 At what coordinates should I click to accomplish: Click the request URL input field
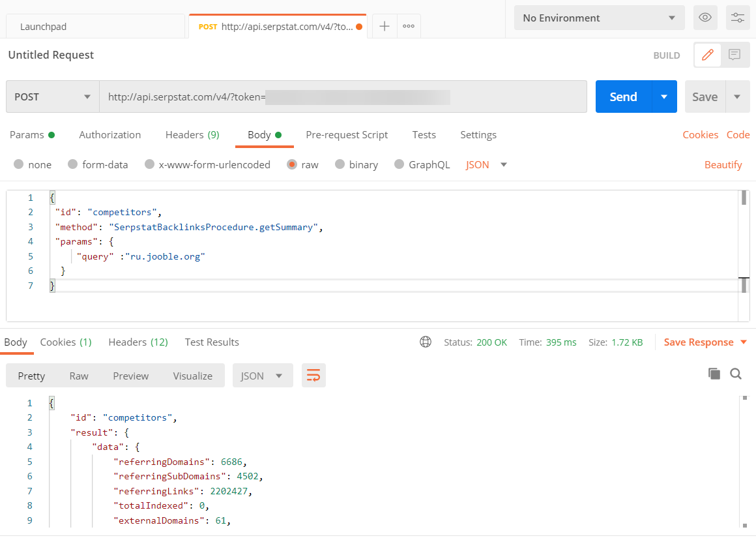pos(343,97)
